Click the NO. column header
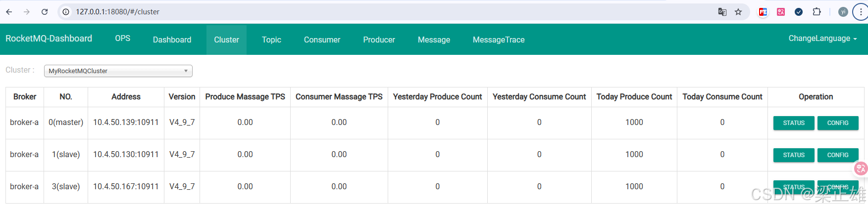The width and height of the screenshot is (868, 209). pyautogui.click(x=66, y=97)
